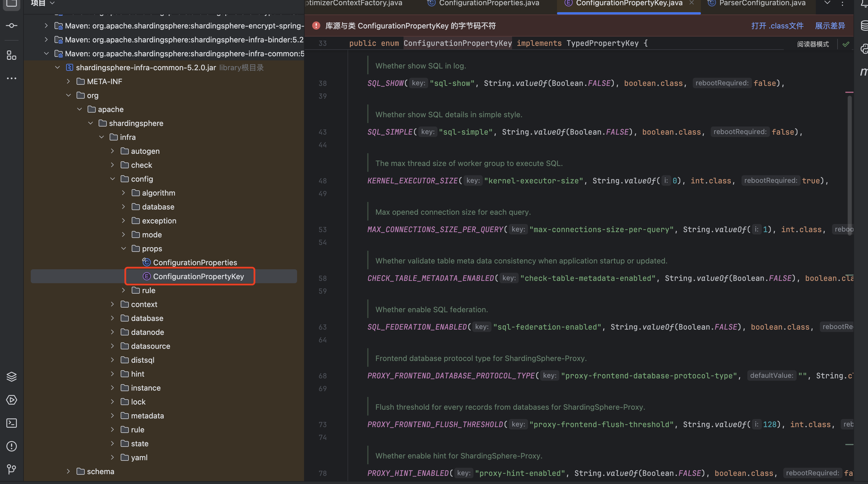
Task: Open the Structure tool window icon
Action: coord(11,55)
